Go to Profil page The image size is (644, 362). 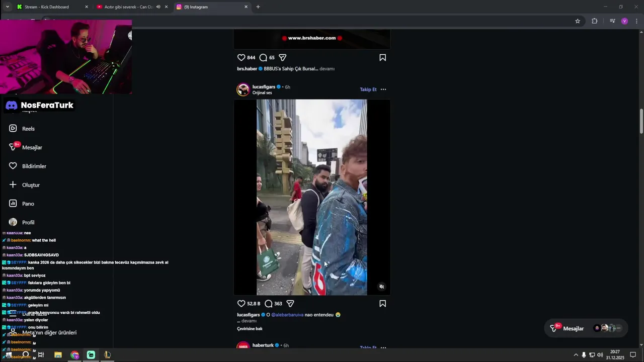[x=22, y=222]
